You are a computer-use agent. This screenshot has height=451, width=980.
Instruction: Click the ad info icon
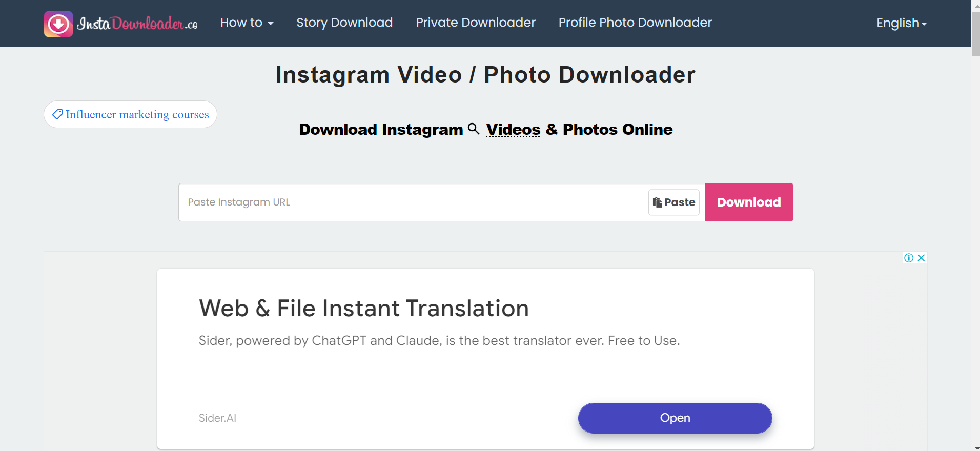click(909, 258)
